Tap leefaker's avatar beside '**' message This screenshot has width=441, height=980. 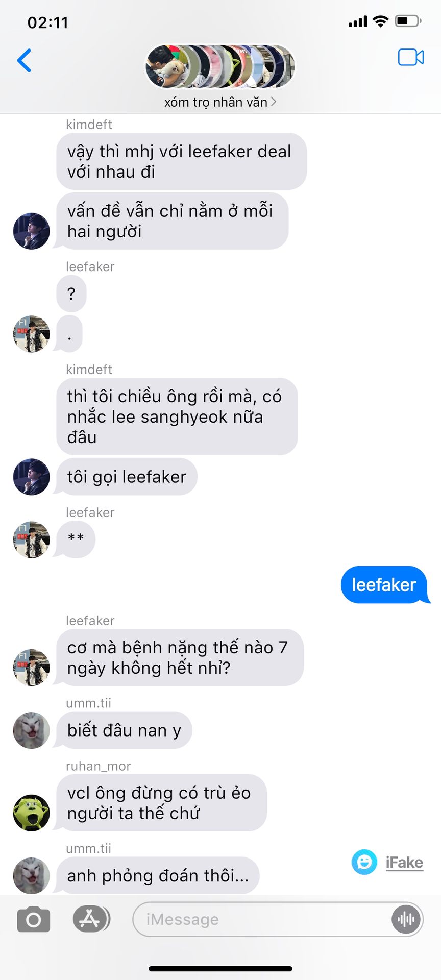(x=31, y=540)
